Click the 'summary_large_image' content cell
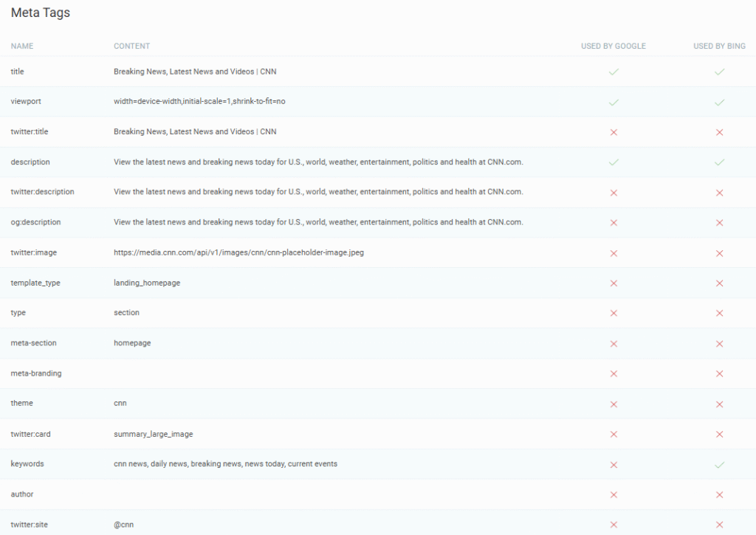Image resolution: width=756 pixels, height=535 pixels. point(154,434)
